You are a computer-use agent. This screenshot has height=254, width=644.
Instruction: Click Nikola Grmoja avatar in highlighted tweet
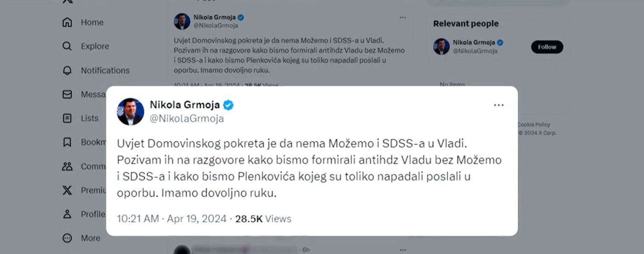(130, 111)
